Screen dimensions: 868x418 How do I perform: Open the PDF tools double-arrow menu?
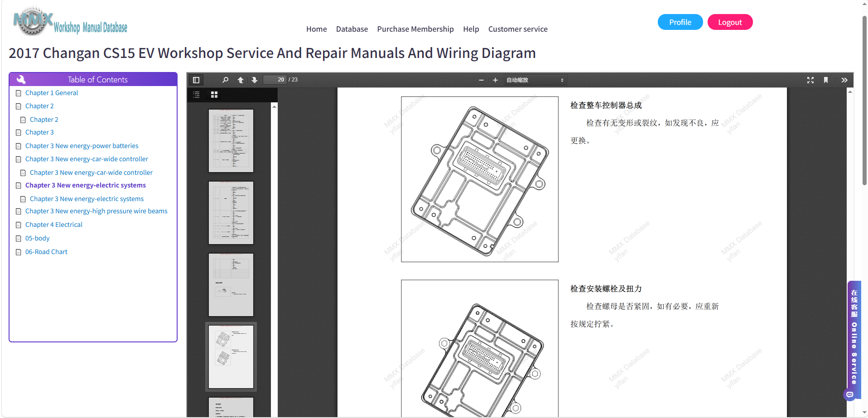pos(844,80)
